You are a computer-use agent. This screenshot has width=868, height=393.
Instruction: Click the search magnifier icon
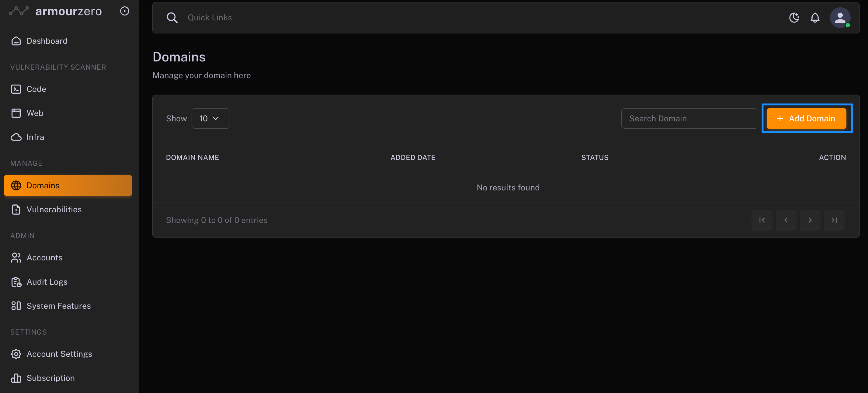pyautogui.click(x=172, y=18)
